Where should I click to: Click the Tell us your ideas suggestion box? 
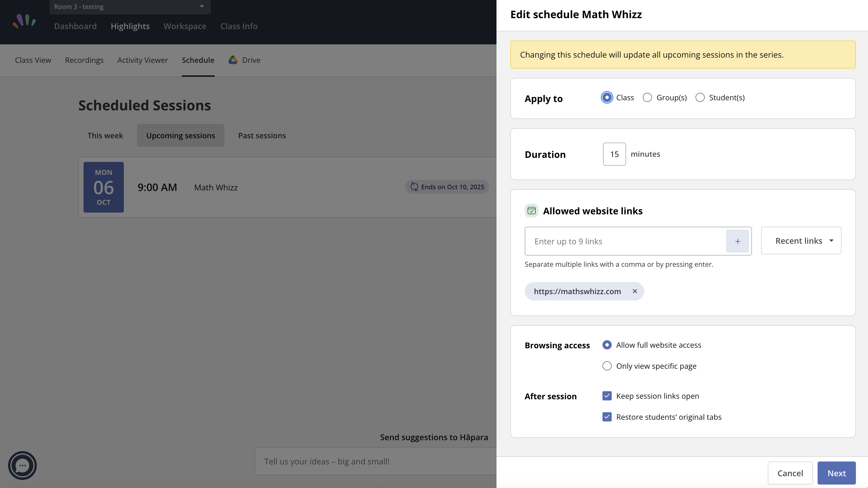click(x=375, y=461)
